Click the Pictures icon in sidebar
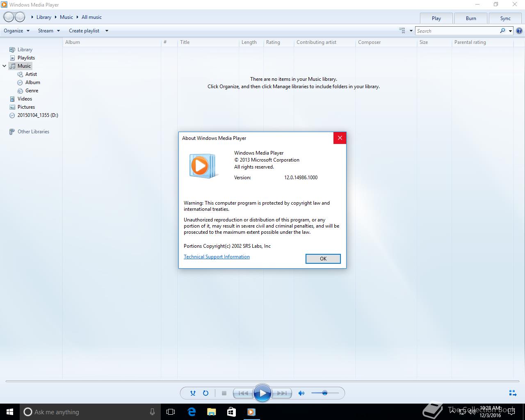Screen dimensions: 525x420 tap(12, 107)
